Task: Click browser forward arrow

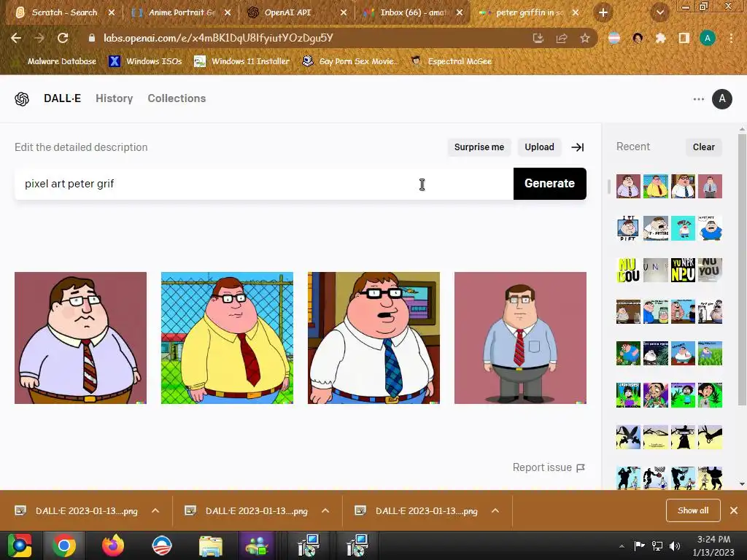Action: click(x=39, y=38)
